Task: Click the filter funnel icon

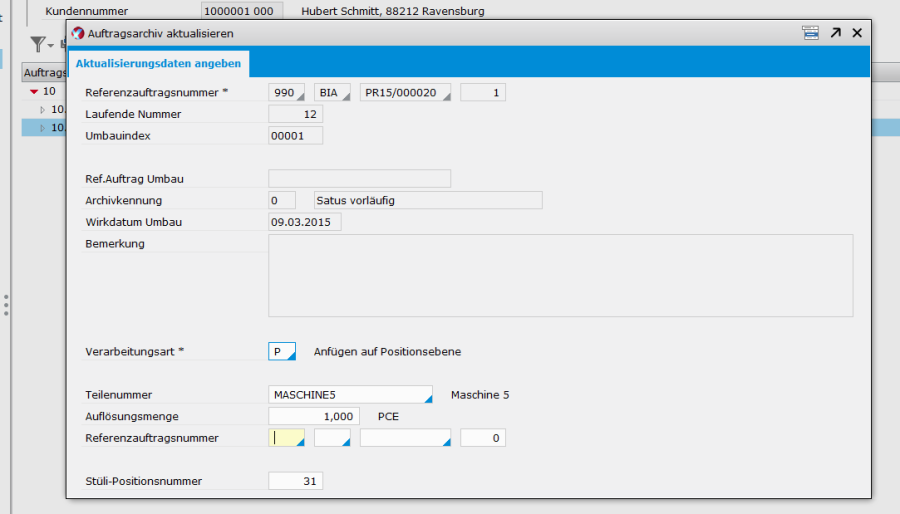Action: pyautogui.click(x=37, y=44)
